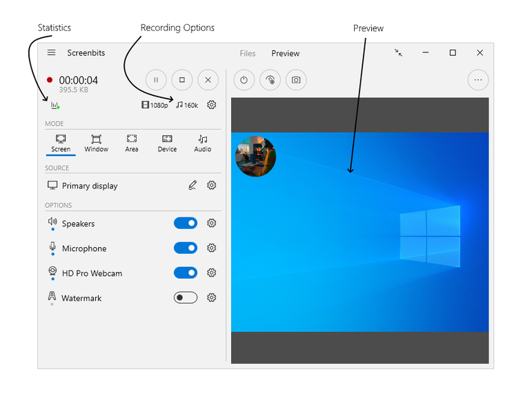Select Area recording mode
Screen dimensions: 532x414
tap(132, 144)
